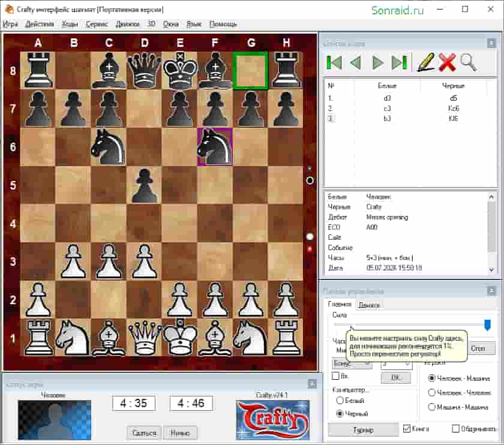The image size is (504, 445).
Task: Click the Ничья draw button
Action: point(180,432)
